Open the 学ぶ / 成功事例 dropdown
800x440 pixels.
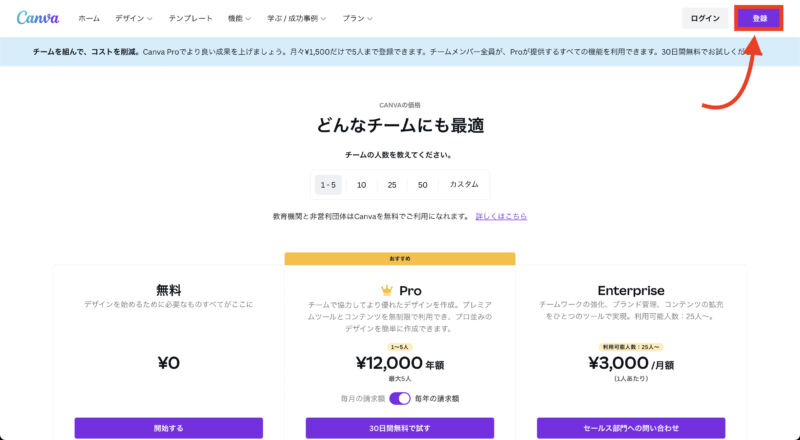click(x=296, y=18)
